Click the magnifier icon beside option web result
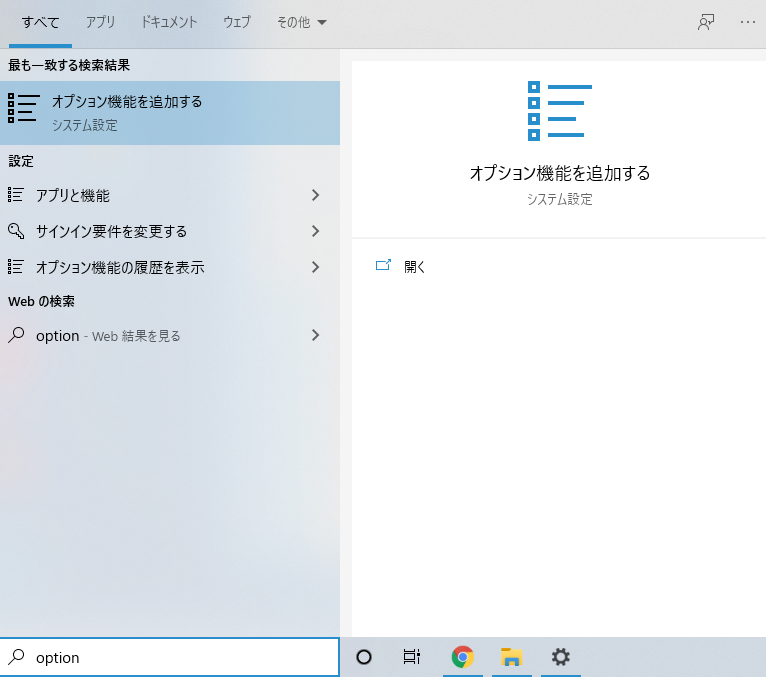This screenshot has height=677, width=766. coord(16,335)
